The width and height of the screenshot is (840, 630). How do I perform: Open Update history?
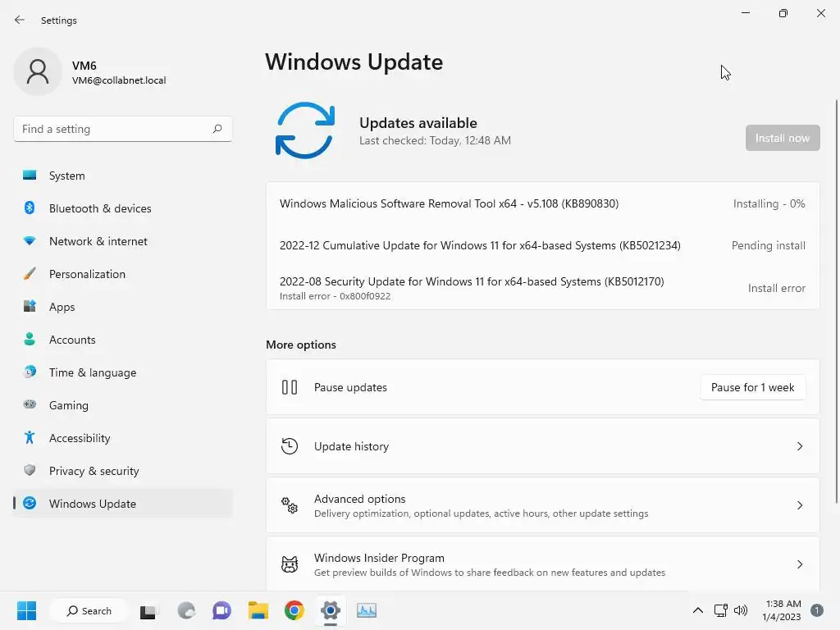coord(542,446)
